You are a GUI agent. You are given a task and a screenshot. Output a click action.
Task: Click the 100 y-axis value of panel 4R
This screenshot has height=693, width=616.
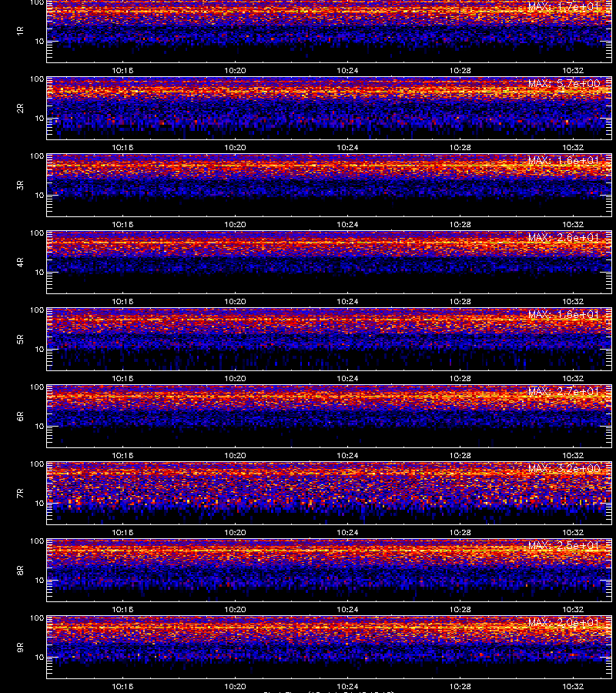[x=37, y=233]
